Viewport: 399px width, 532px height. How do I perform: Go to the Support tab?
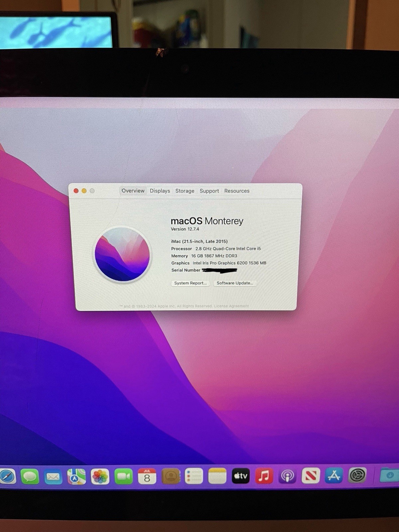(209, 191)
